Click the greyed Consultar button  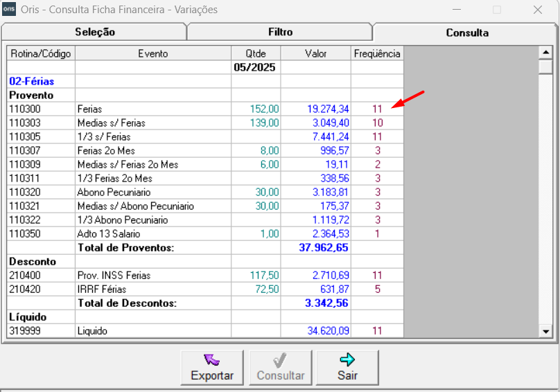point(281,368)
